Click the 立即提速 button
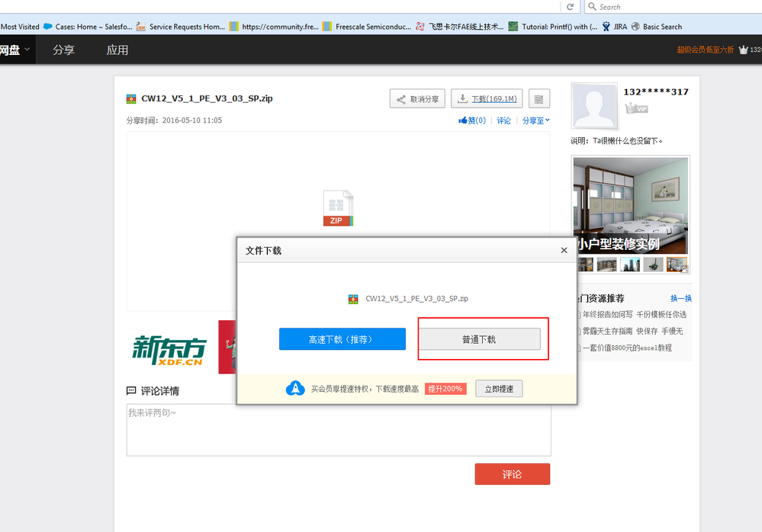The height and width of the screenshot is (532, 762). (499, 388)
